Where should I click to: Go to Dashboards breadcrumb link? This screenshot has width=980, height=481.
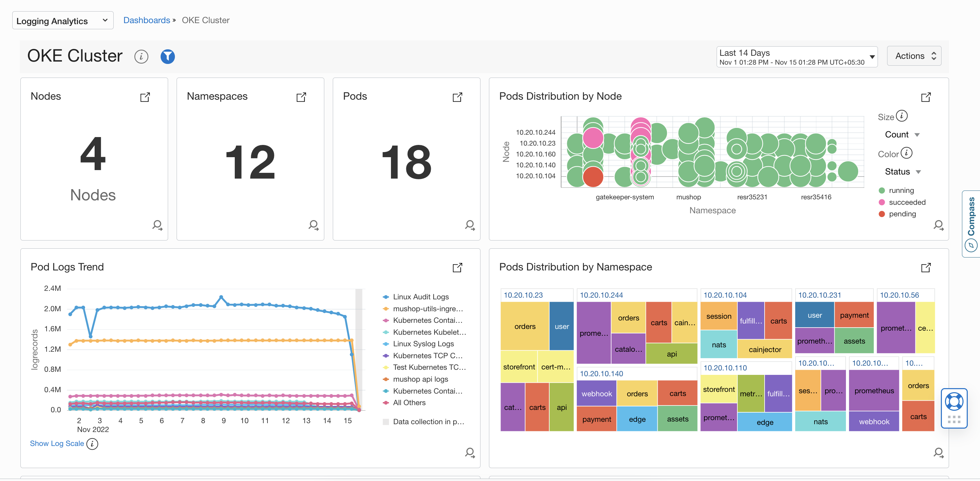coord(146,20)
